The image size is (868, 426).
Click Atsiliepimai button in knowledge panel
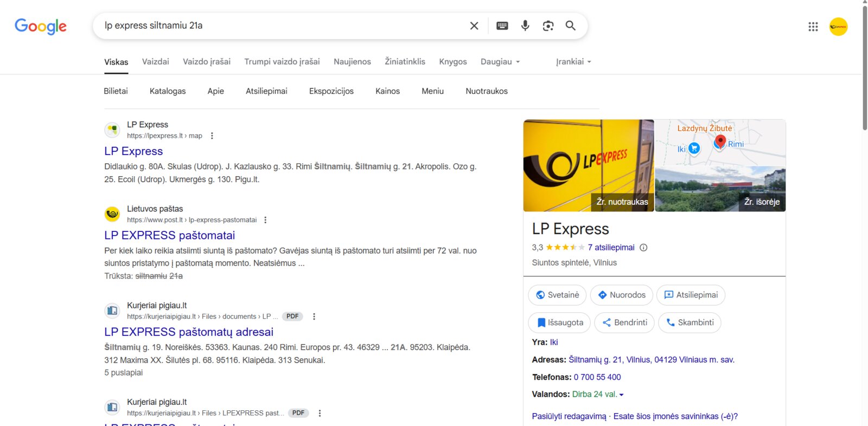(x=691, y=295)
